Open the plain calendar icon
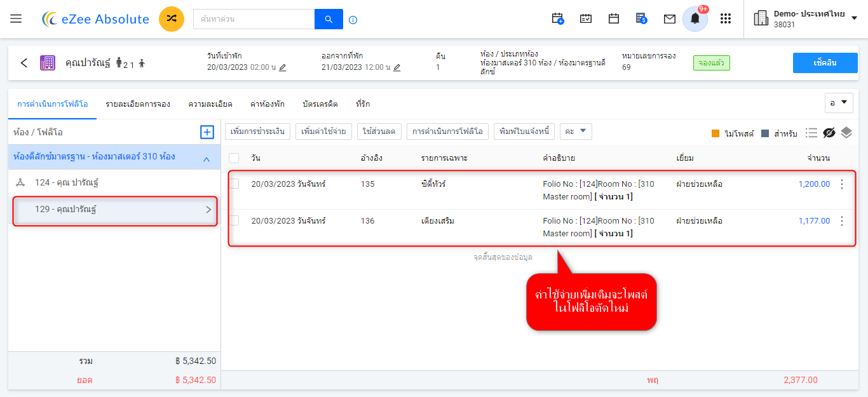 (x=614, y=19)
